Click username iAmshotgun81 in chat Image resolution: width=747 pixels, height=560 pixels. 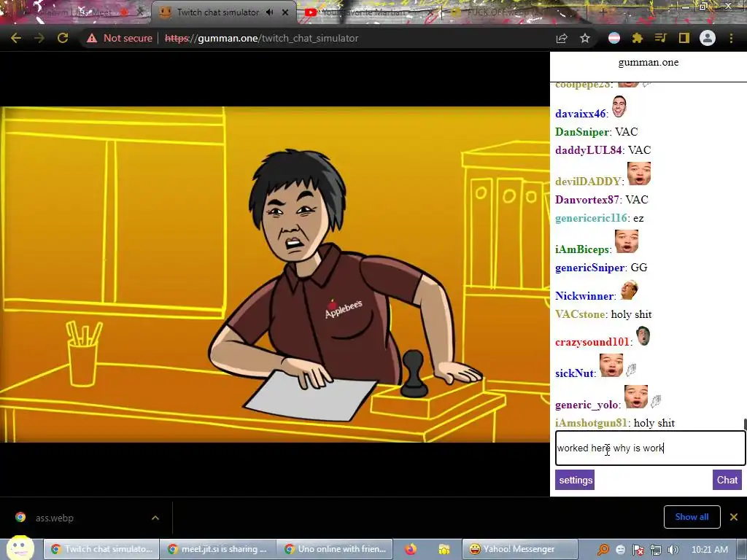(x=591, y=423)
